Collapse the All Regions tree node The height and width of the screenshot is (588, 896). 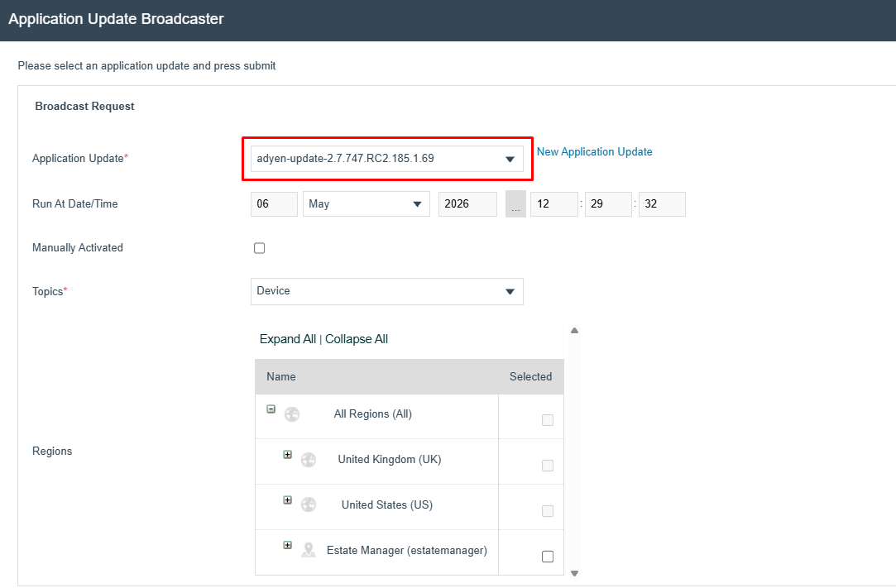[x=271, y=409]
